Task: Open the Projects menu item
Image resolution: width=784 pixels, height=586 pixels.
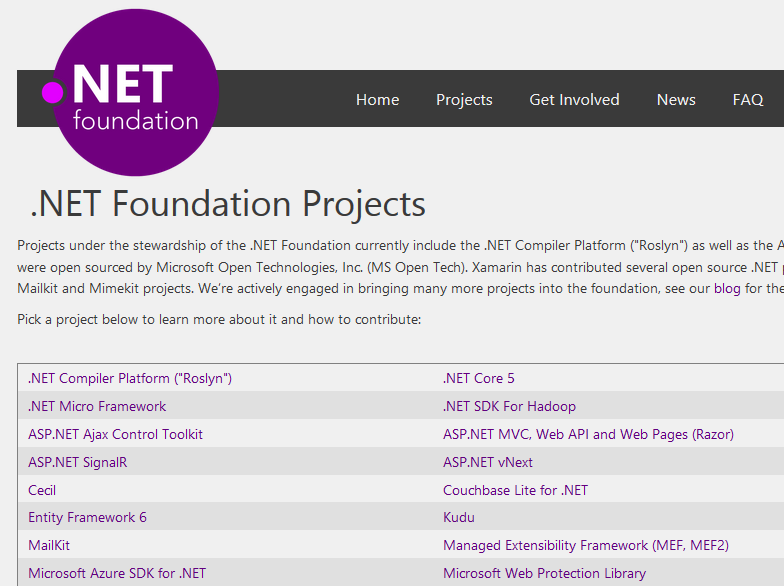Action: click(x=464, y=100)
